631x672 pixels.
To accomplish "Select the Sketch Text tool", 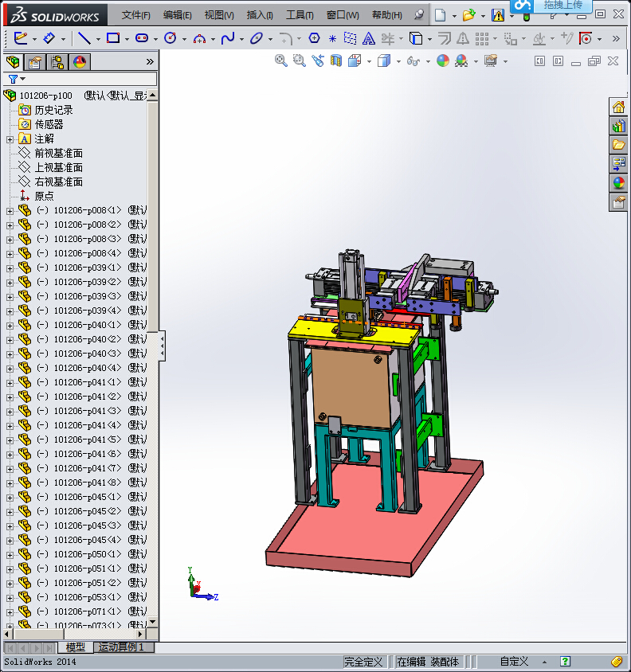I will (x=369, y=39).
